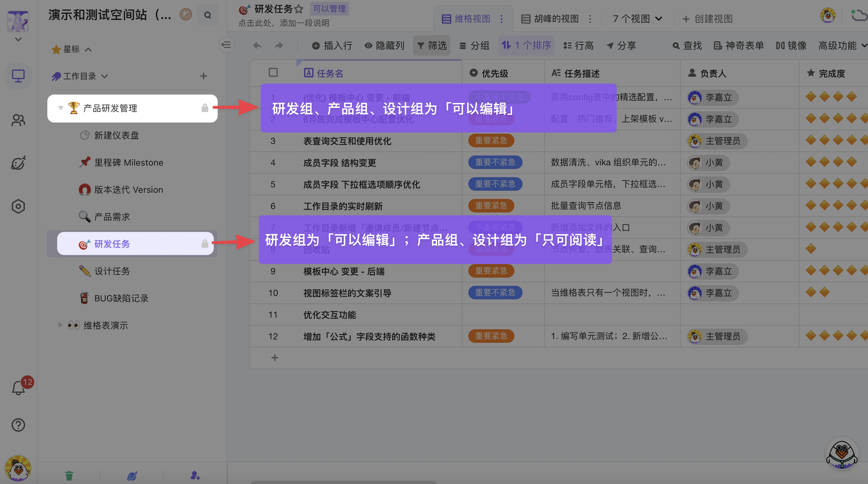Add a new row with plus below table

(275, 358)
